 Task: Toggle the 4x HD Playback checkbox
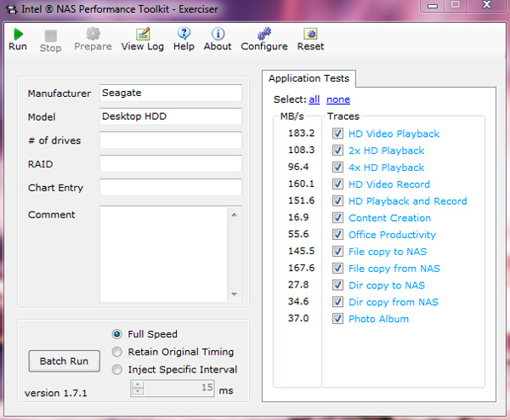[x=337, y=167]
